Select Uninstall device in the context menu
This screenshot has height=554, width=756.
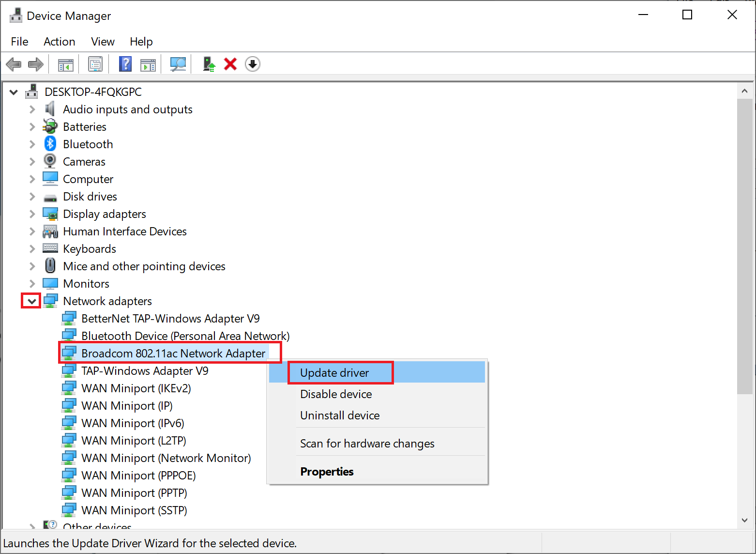coord(340,415)
